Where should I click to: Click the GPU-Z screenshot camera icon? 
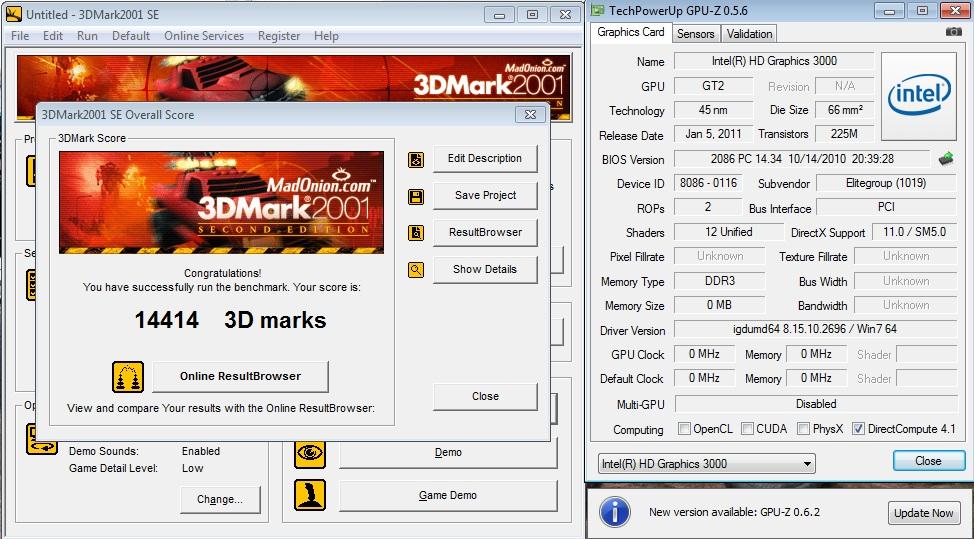(x=954, y=32)
